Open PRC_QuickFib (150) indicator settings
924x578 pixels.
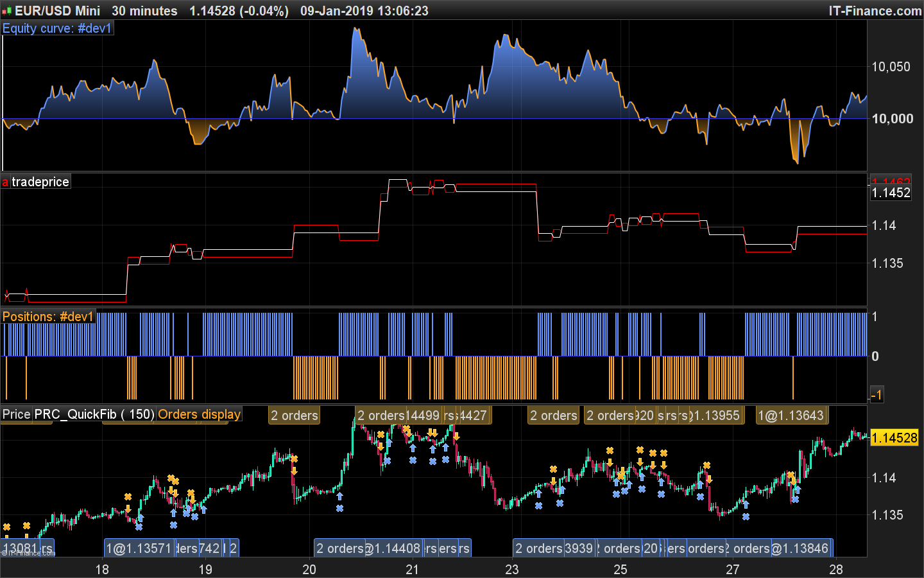click(x=94, y=414)
